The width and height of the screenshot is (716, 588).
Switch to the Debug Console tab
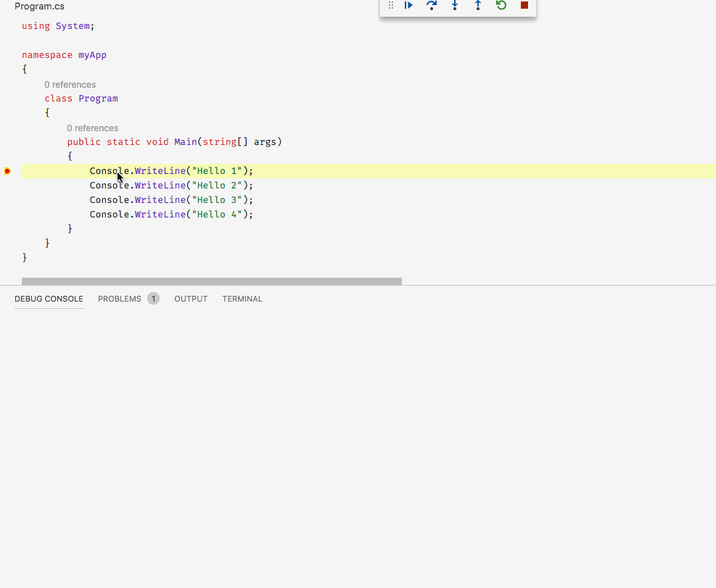(49, 298)
